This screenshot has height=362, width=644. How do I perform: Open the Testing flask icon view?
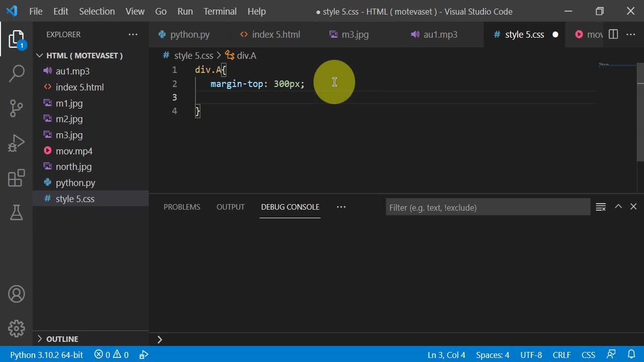point(17,212)
